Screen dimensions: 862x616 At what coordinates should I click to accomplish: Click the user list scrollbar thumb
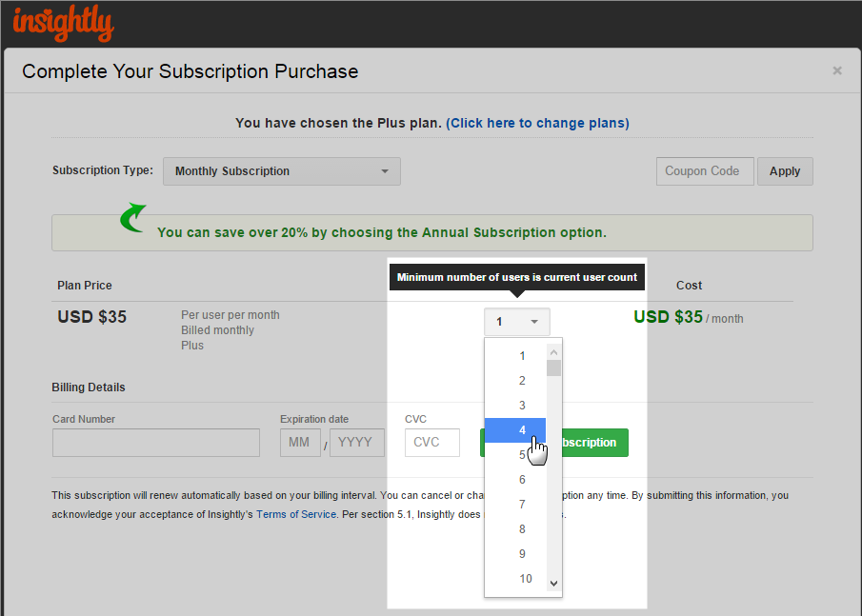(553, 368)
